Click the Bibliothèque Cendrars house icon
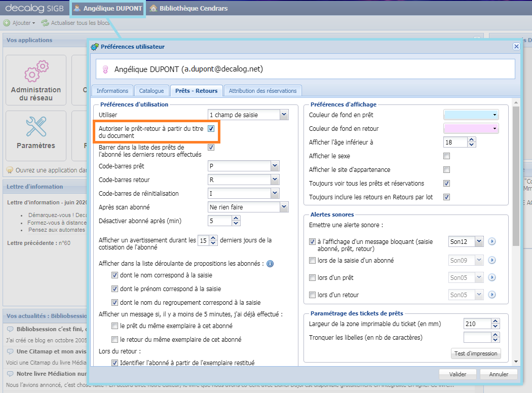This screenshot has height=393, width=532. point(153,9)
